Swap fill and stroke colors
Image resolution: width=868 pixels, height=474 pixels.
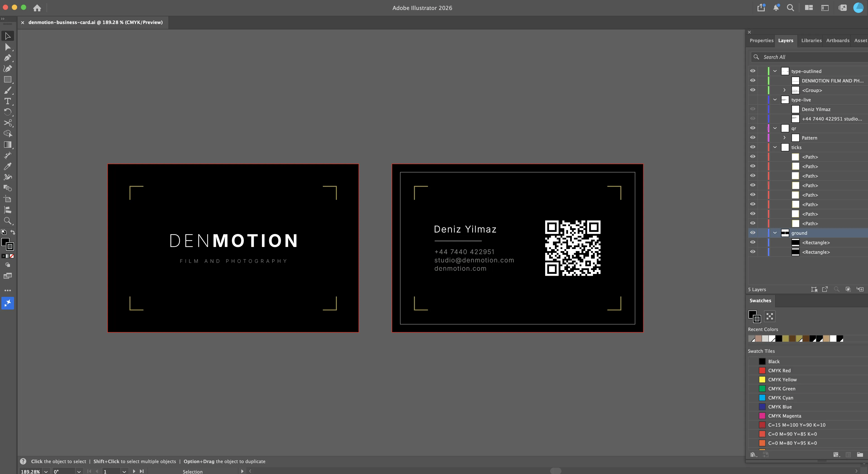click(13, 232)
